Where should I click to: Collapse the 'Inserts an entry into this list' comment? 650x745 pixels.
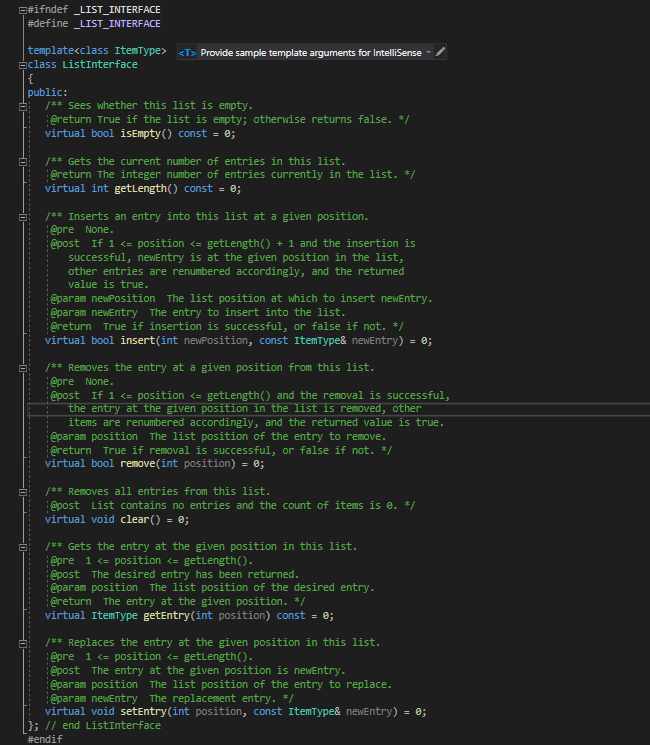tap(22, 217)
